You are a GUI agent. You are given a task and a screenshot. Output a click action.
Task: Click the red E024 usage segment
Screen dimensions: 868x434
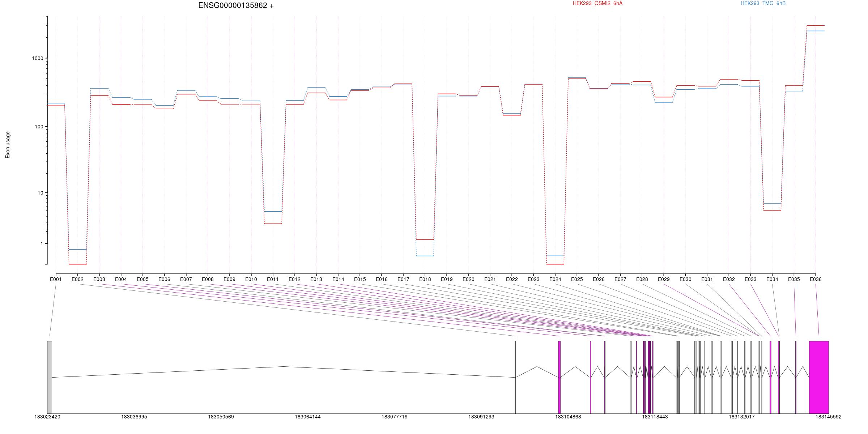point(555,264)
